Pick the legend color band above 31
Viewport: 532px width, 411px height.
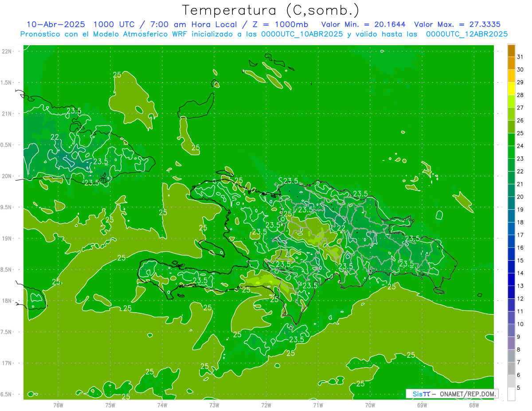coord(511,51)
